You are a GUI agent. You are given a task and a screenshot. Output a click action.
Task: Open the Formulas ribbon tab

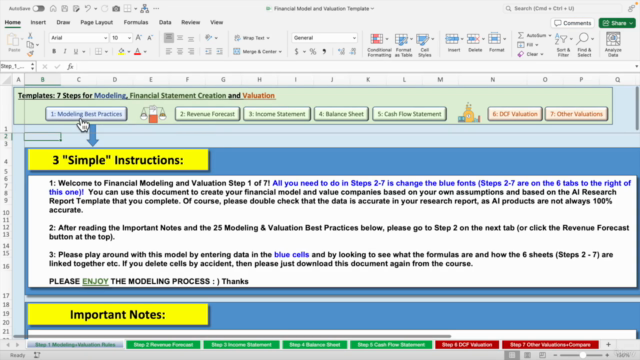point(136,22)
